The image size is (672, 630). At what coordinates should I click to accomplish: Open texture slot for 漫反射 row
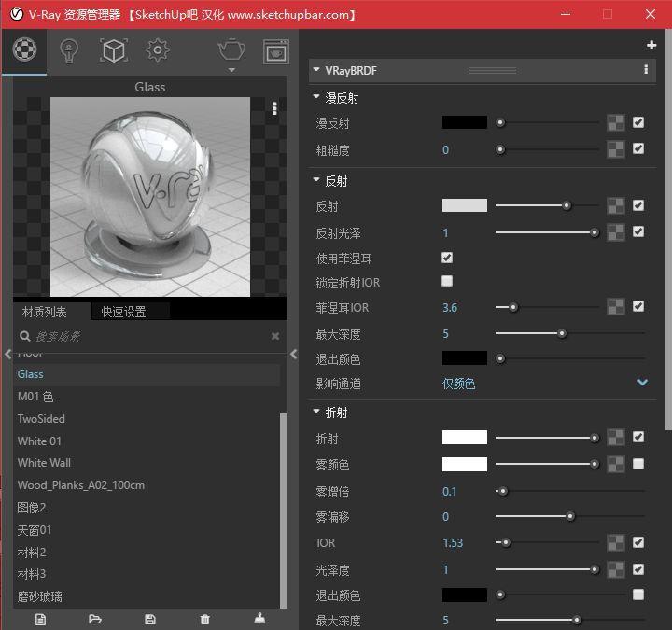pos(616,123)
